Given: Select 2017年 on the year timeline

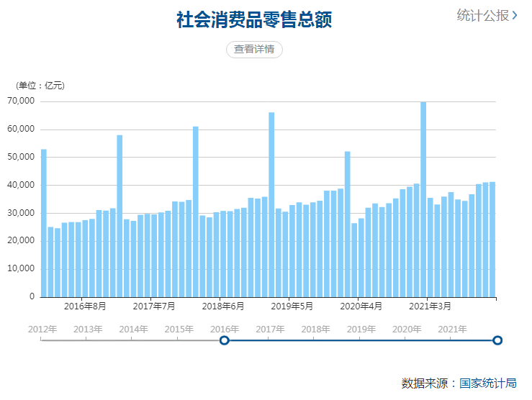Looking at the screenshot, I should pos(270,329).
